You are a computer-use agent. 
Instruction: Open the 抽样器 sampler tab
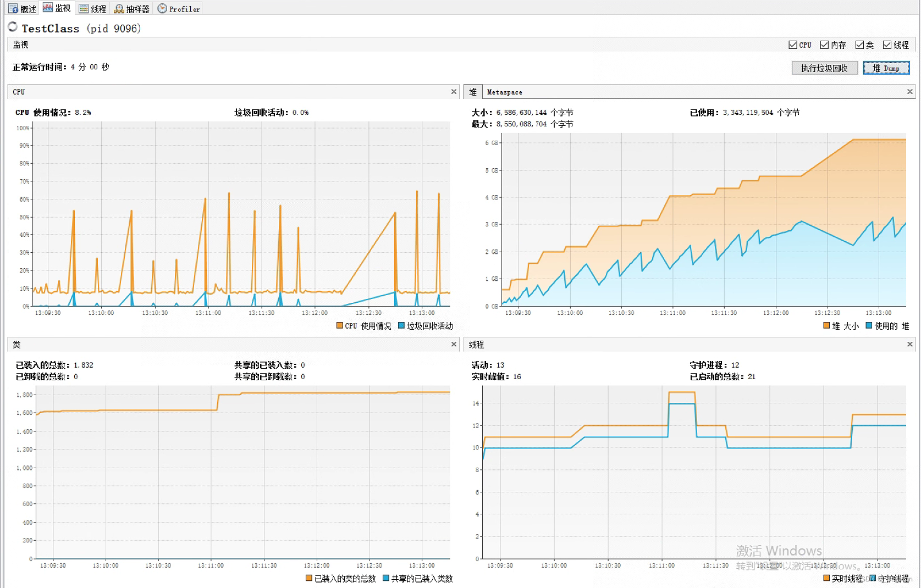131,8
